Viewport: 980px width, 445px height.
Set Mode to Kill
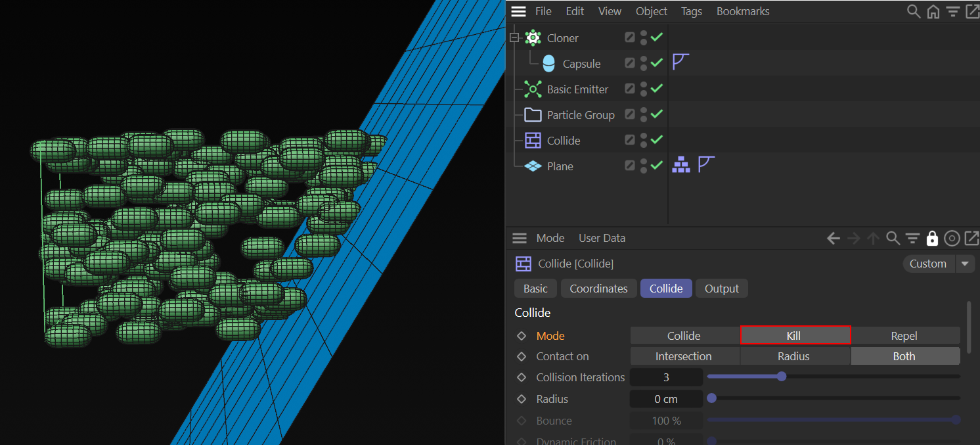coord(795,335)
